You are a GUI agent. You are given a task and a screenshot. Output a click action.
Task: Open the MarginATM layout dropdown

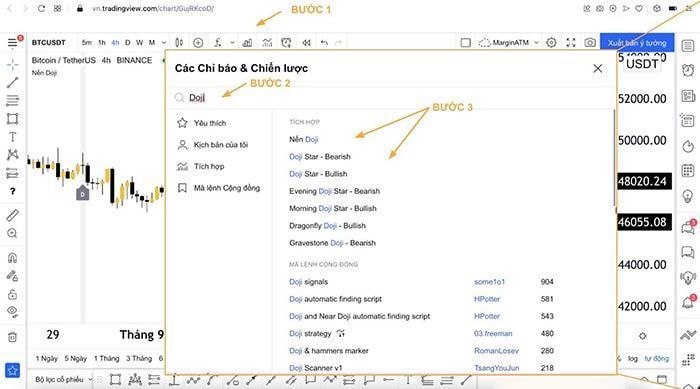(509, 42)
